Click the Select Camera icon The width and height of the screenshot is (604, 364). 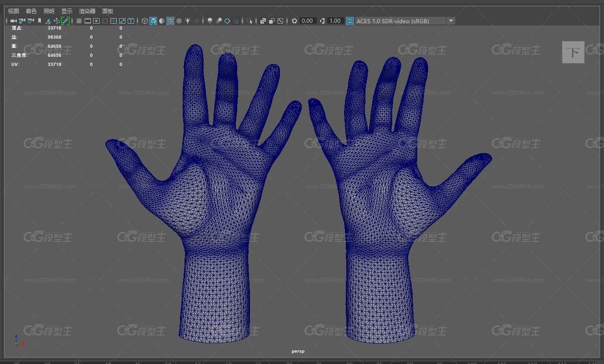13,21
